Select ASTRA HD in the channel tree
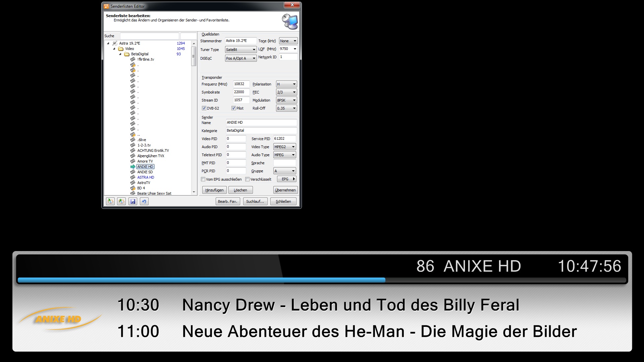This screenshot has width=644, height=362. click(146, 177)
